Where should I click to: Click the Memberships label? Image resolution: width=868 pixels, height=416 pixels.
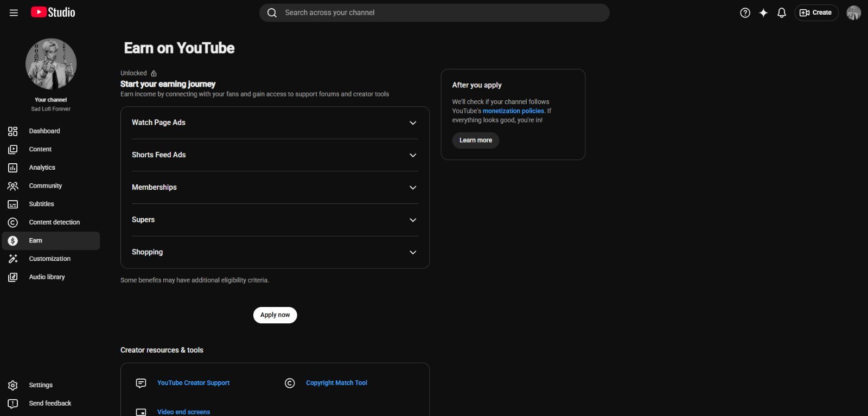pos(154,187)
